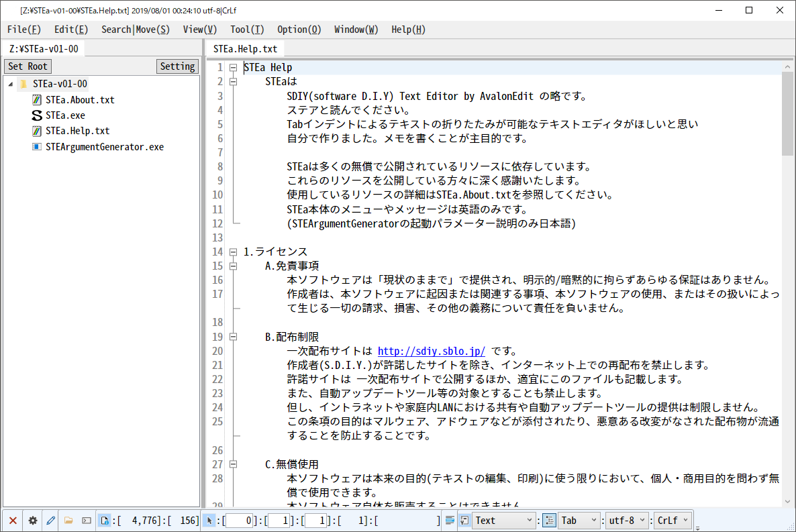Open the Search|Move(S) menu

(135, 30)
